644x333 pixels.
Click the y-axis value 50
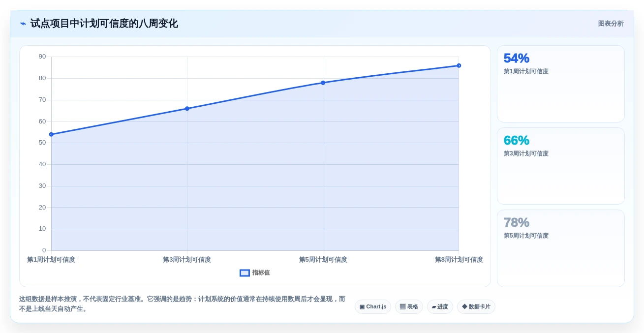(42, 143)
